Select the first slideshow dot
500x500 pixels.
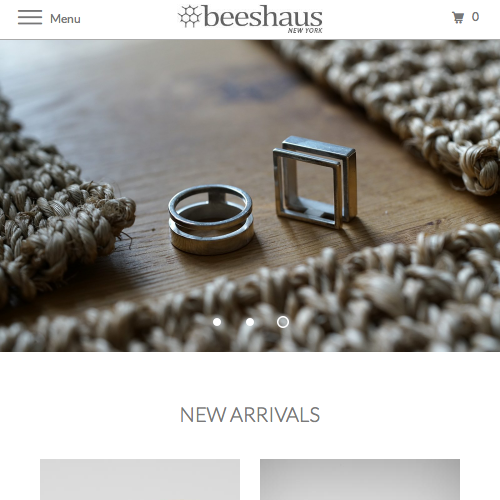click(x=217, y=322)
